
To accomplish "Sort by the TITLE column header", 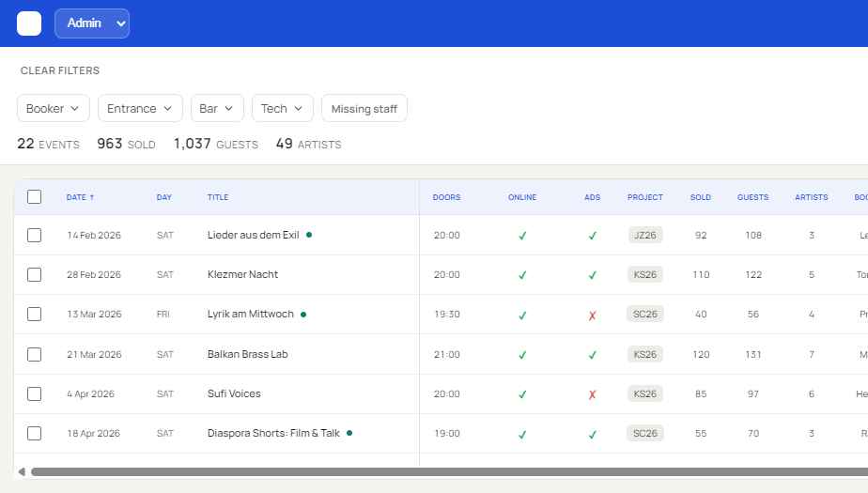I will click(218, 197).
